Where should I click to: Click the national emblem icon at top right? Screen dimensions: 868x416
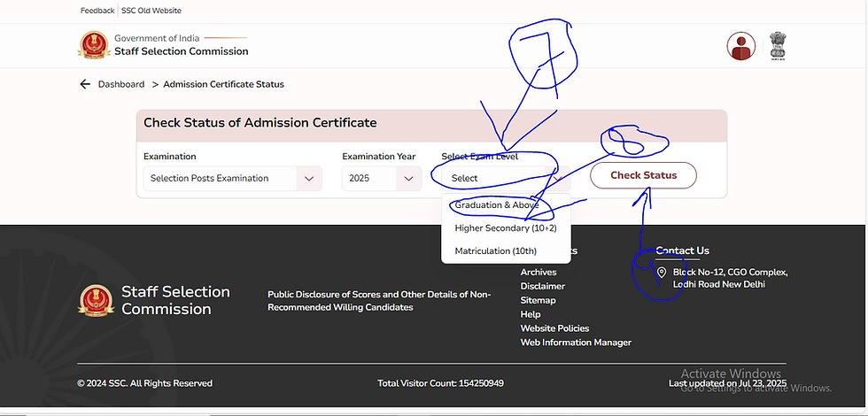[778, 46]
